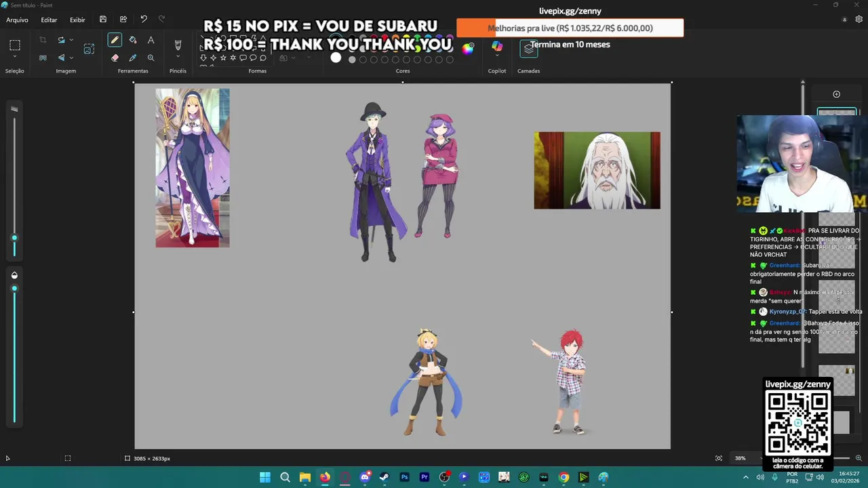Click the Undo arrow
Viewport: 868px width, 488px height.
tap(143, 20)
